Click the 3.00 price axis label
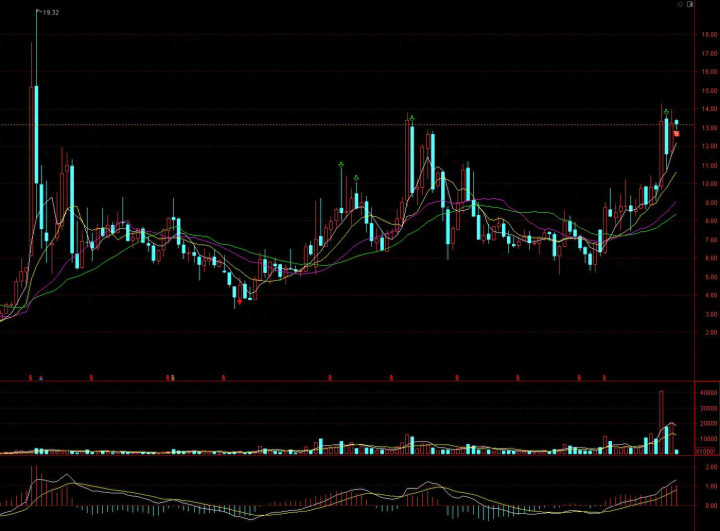The height and width of the screenshot is (531, 720). 711,314
